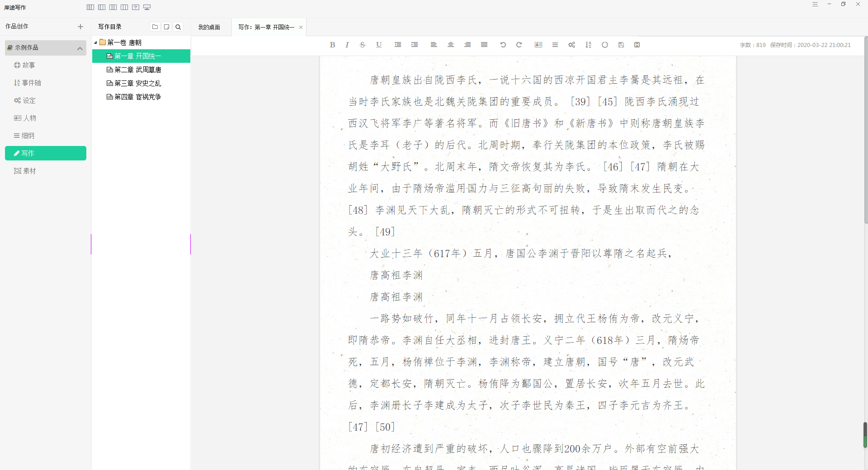Toggle bold formatting in the editor toolbar
Image resolution: width=868 pixels, height=470 pixels.
coord(332,45)
